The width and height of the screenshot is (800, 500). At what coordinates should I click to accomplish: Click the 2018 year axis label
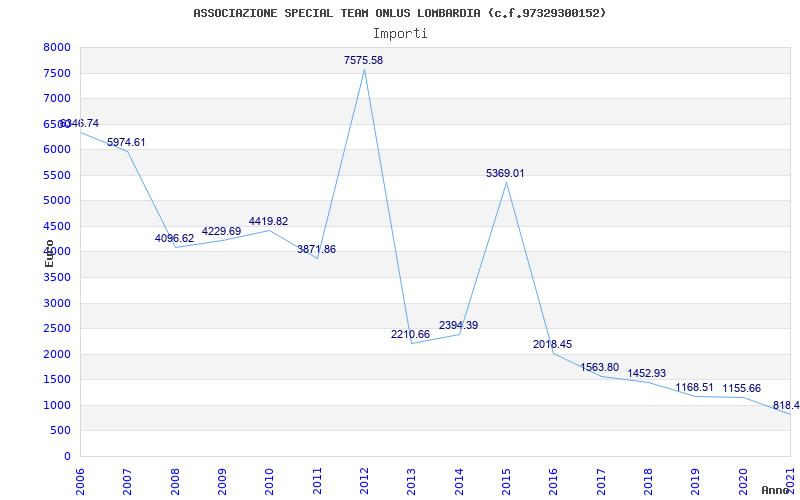click(x=648, y=482)
